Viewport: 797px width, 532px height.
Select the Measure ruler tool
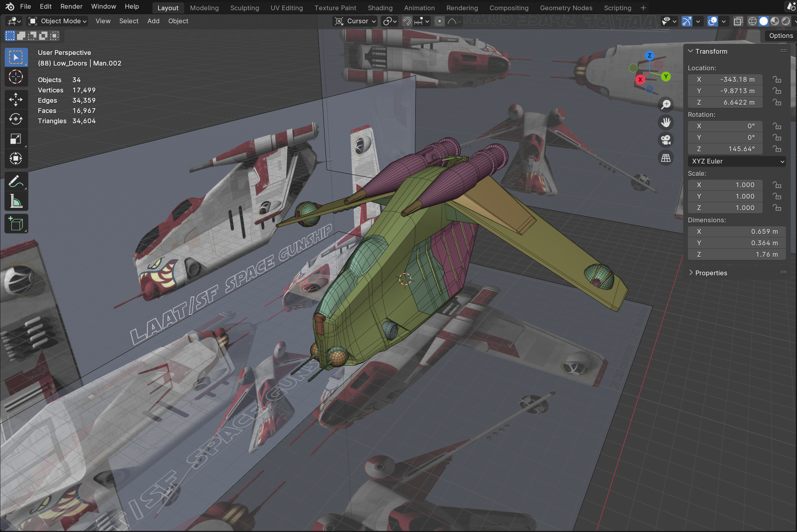(x=16, y=201)
